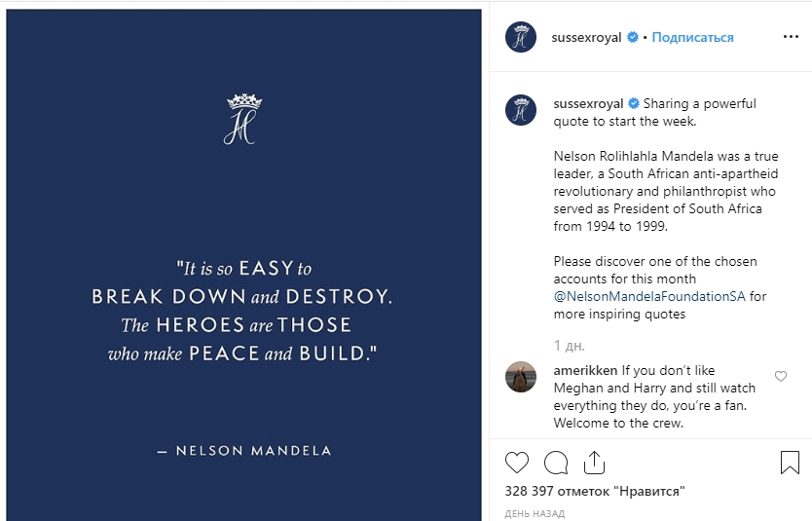This screenshot has height=521, width=812.
Task: Click sussexroyal username in the caption
Action: [x=588, y=104]
